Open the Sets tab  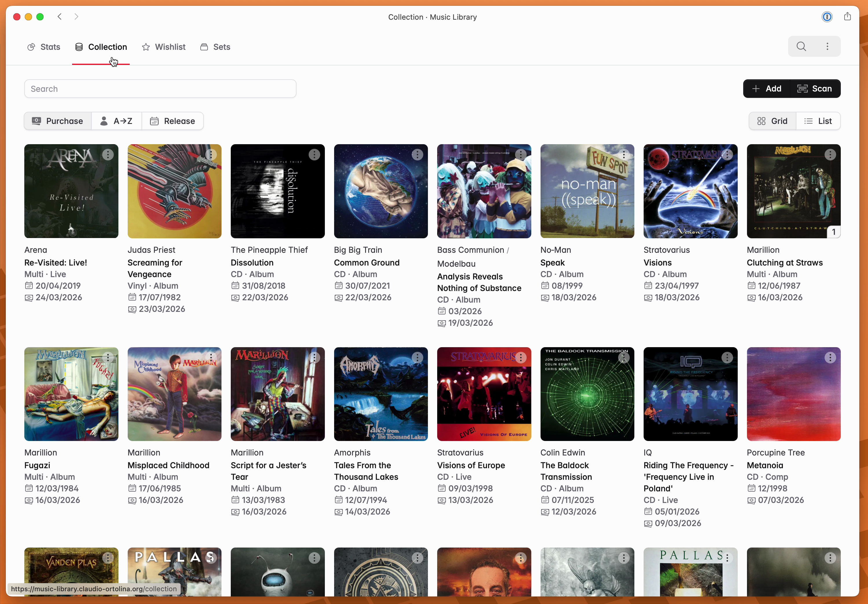coord(215,47)
